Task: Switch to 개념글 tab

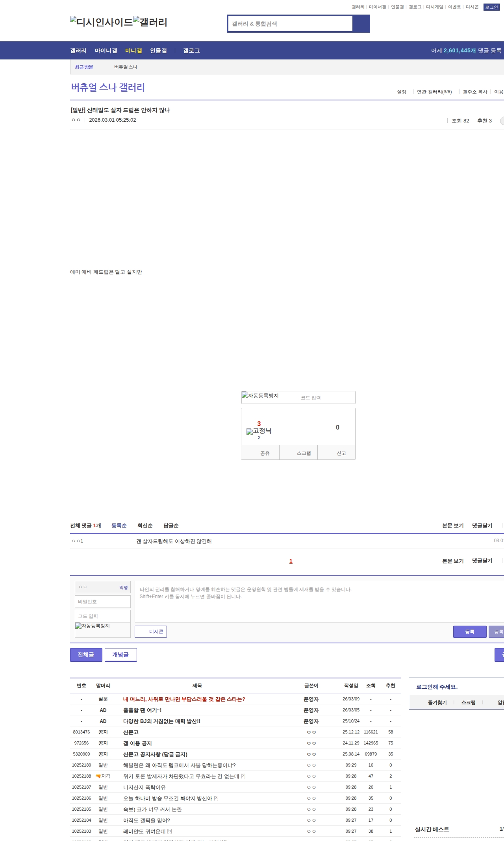Action: 120,655
